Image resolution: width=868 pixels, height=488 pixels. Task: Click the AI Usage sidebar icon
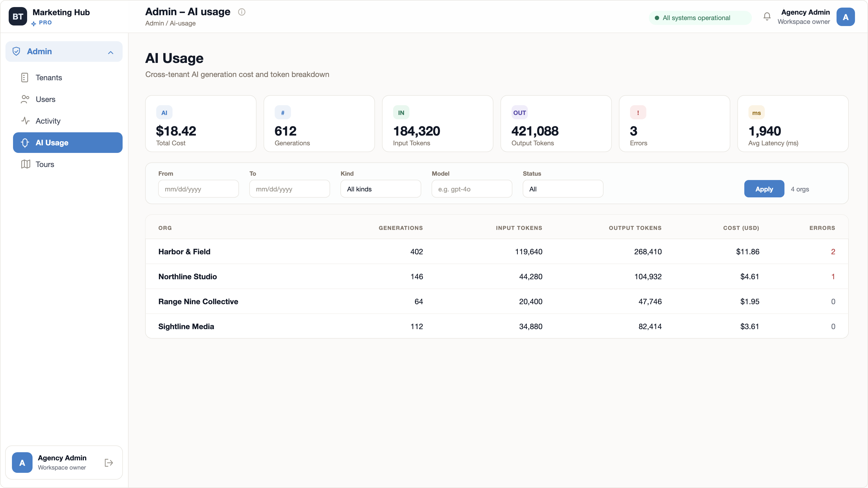[x=25, y=143]
